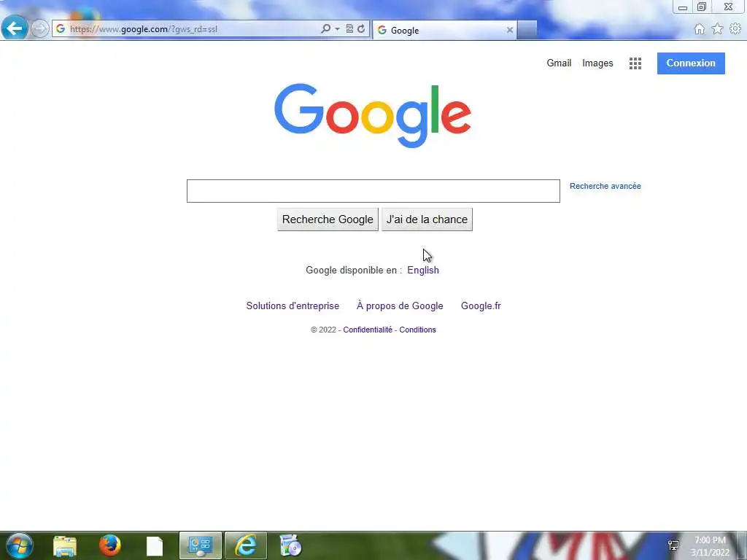Open the Google apps grid icon

click(635, 63)
